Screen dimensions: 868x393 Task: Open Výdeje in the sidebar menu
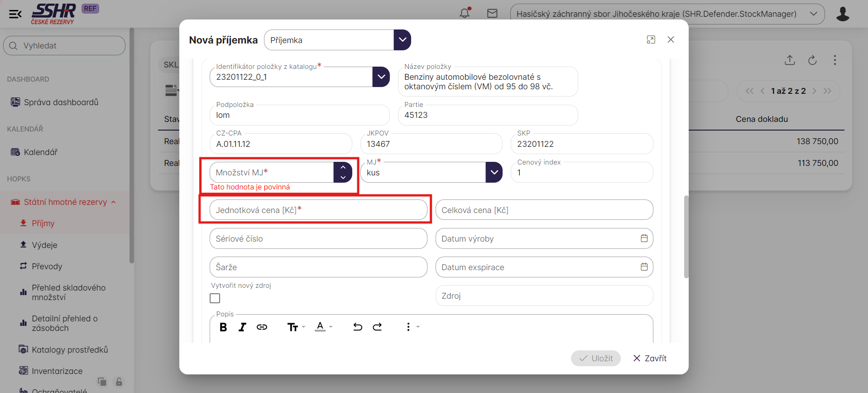click(x=44, y=245)
